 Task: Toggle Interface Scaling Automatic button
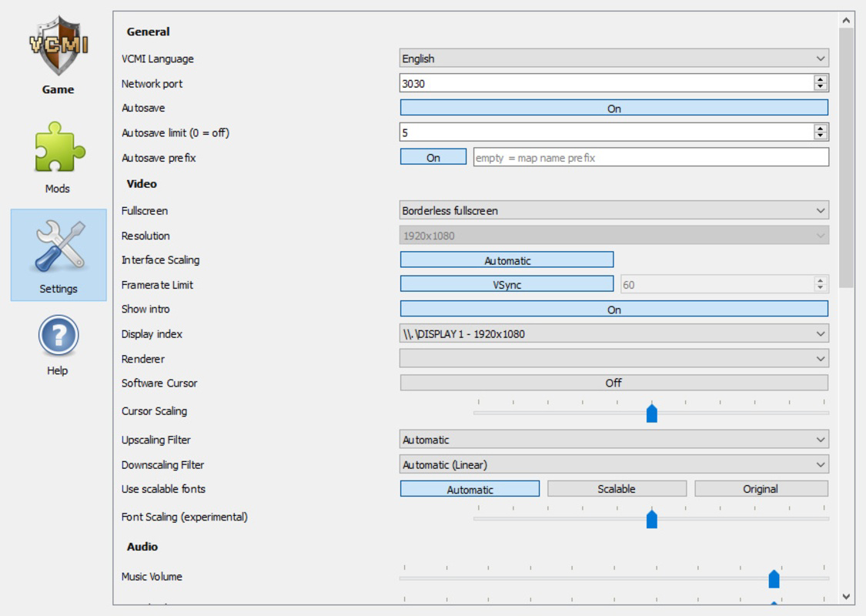507,260
